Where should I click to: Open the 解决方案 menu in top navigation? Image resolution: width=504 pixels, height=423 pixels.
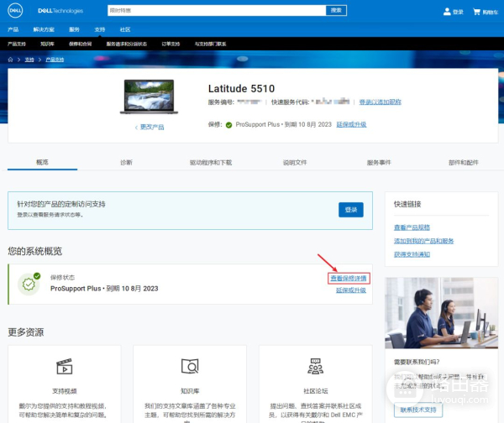pyautogui.click(x=44, y=29)
